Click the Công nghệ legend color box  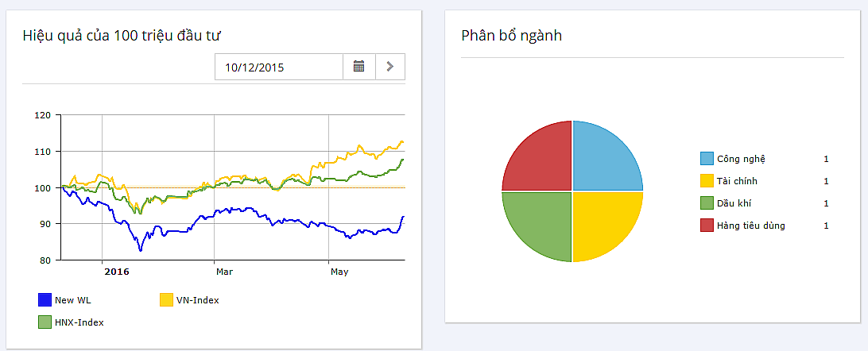tap(707, 159)
